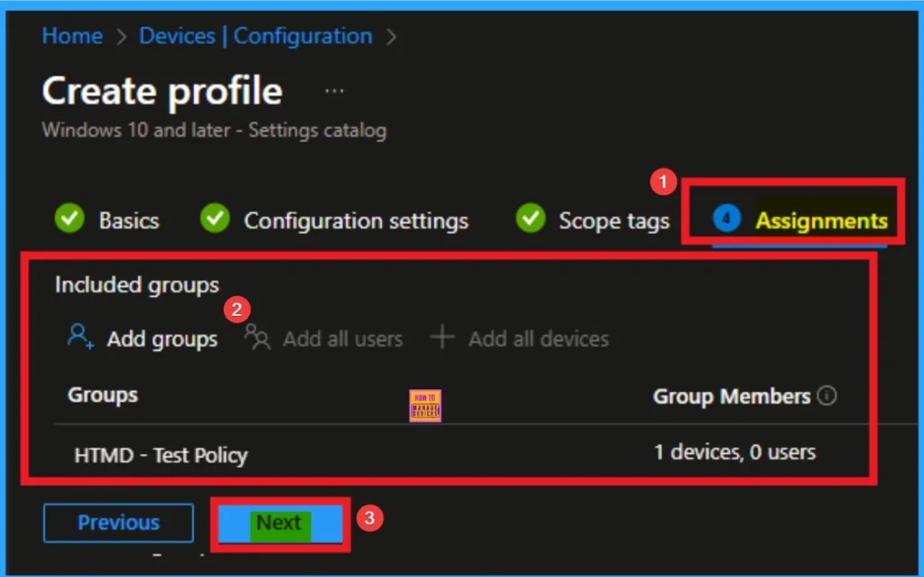
Task: Click the Groups column header
Action: tap(103, 396)
